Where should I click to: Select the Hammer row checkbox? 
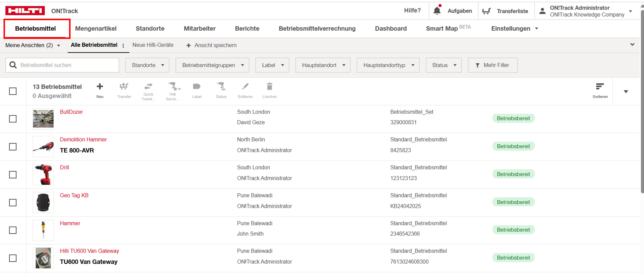(x=13, y=230)
